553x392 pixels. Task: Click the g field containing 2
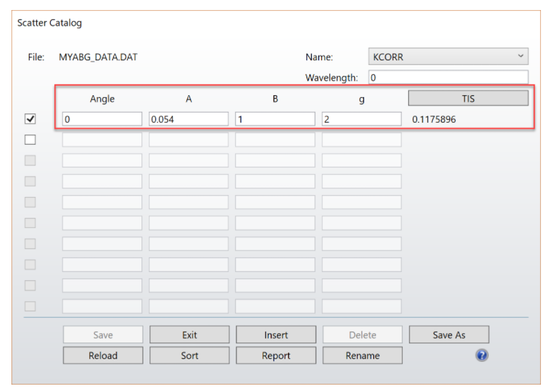tap(361, 119)
